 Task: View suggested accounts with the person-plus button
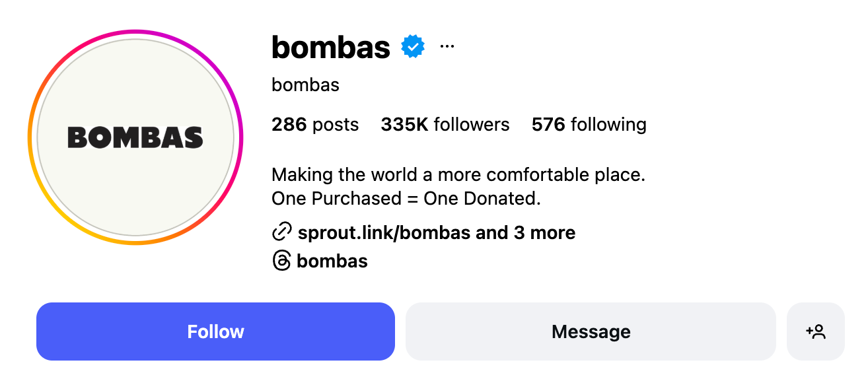pos(815,331)
